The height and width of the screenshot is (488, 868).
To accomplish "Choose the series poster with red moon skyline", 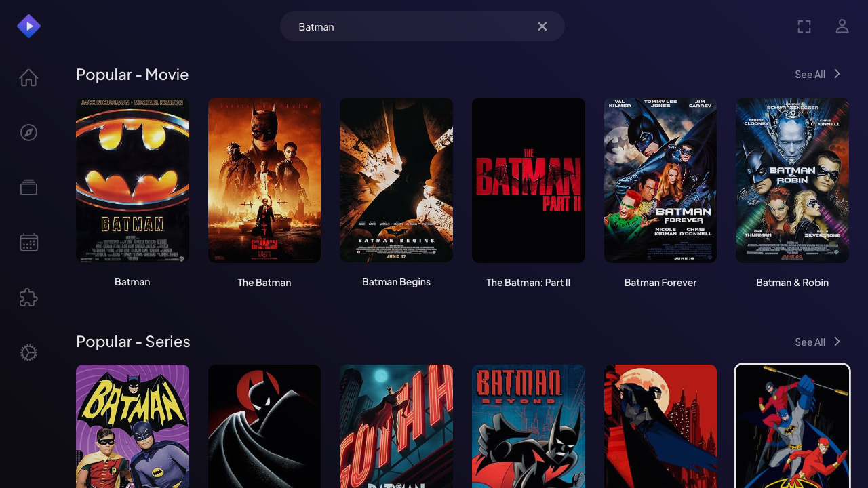I will point(660,426).
